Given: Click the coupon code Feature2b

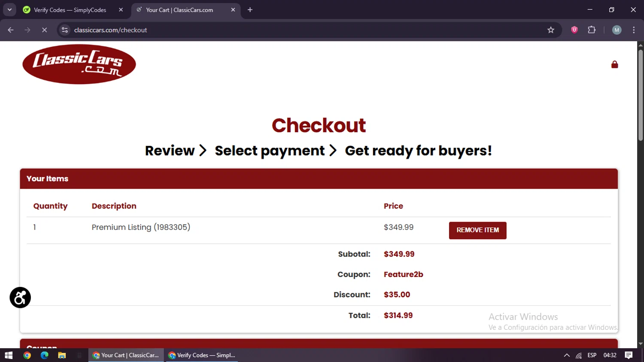Looking at the screenshot, I should click(x=403, y=274).
